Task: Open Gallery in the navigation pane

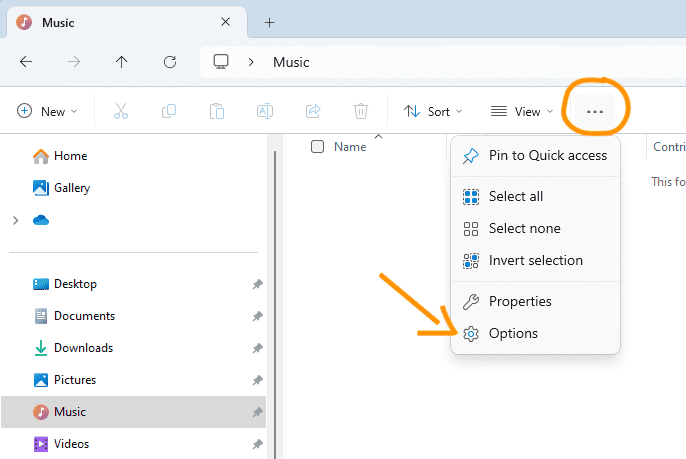Action: (61, 188)
